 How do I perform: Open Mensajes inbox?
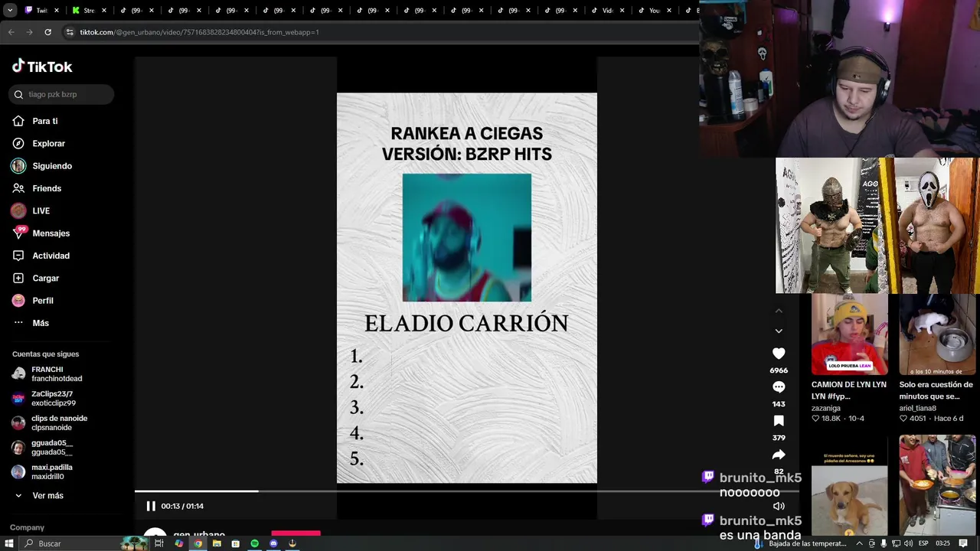[41, 233]
